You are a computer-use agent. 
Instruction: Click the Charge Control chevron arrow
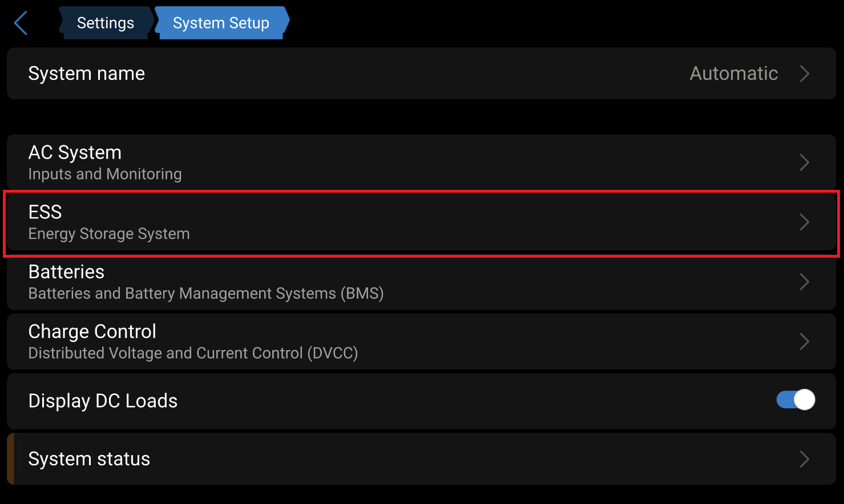click(805, 342)
